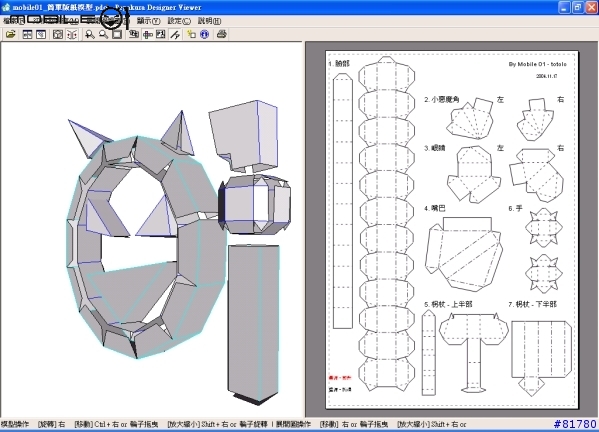Select the 嘴巴 mouth pattern piece
Image resolution: width=599 pixels, height=432 pixels.
pos(463,253)
